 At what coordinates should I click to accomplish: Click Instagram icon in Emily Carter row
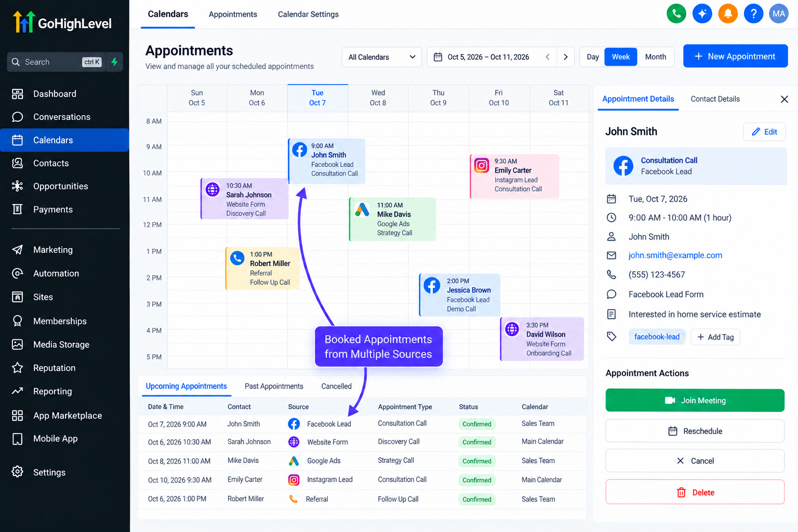(x=294, y=480)
